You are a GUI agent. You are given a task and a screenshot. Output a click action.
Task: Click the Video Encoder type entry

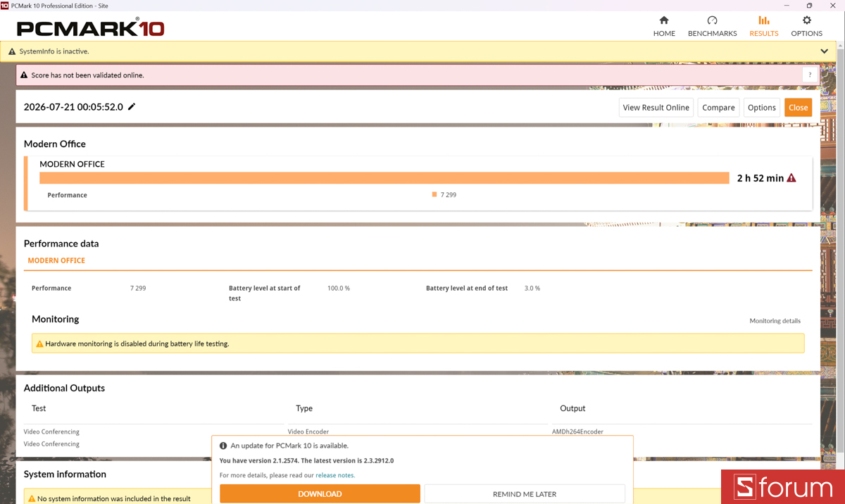(308, 431)
